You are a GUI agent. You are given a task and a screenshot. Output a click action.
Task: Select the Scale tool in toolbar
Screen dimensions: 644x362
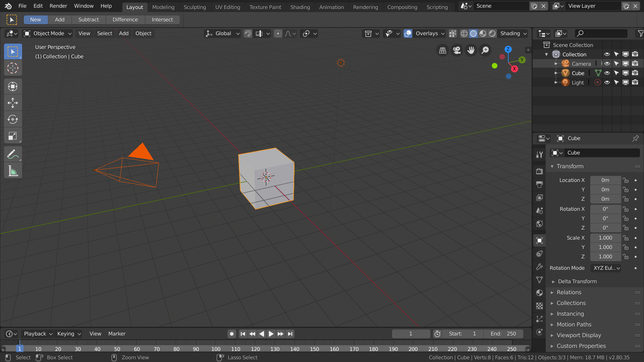click(x=13, y=136)
